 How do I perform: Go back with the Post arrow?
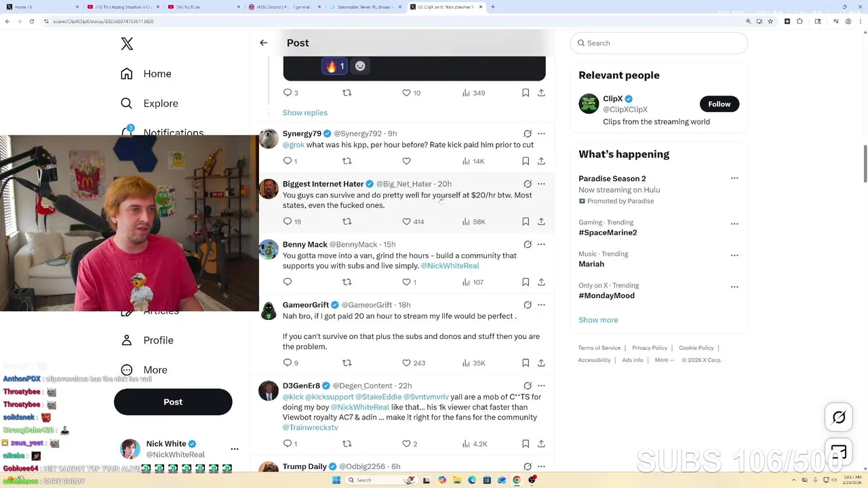point(264,43)
